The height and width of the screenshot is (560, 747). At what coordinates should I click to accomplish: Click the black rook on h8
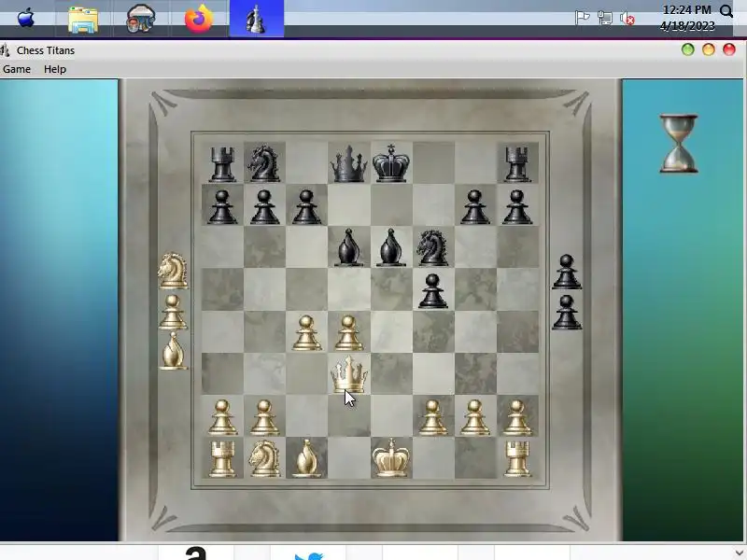click(x=517, y=164)
